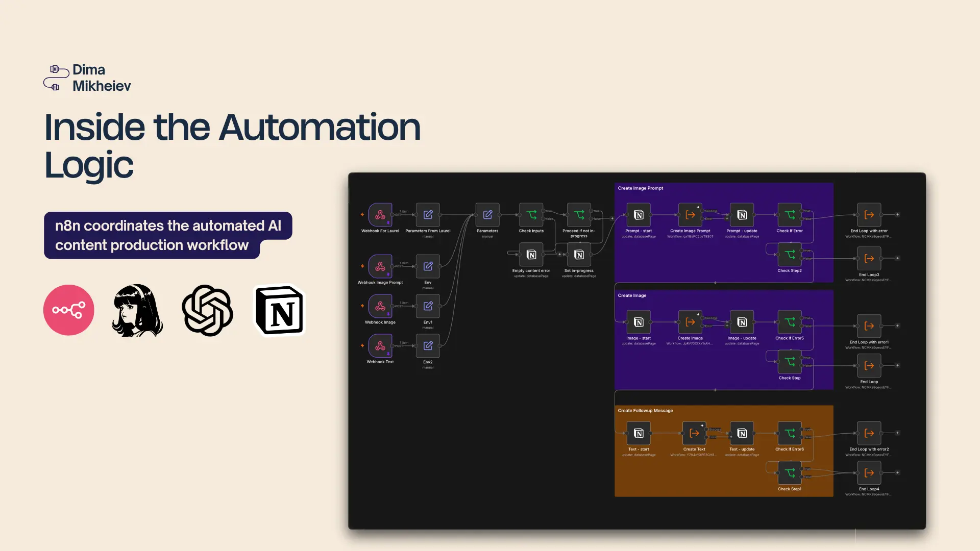Select End Loop with error node

(869, 215)
